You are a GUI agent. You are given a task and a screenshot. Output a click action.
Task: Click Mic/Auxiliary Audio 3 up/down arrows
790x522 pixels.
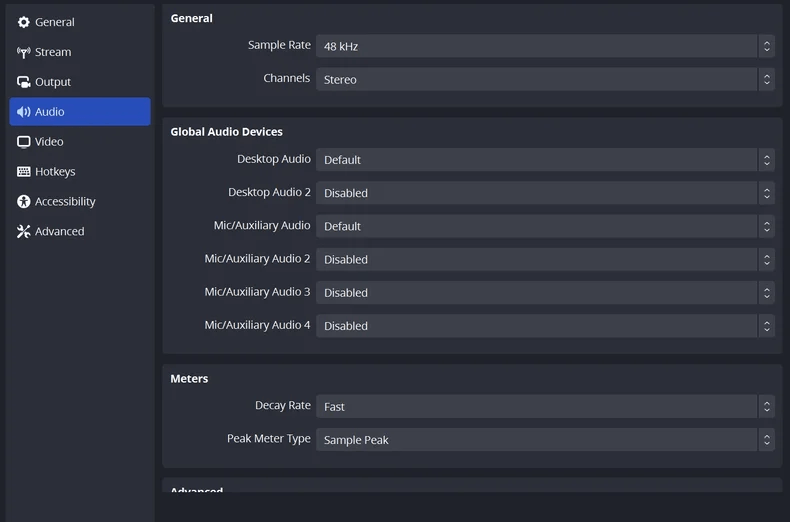point(766,293)
